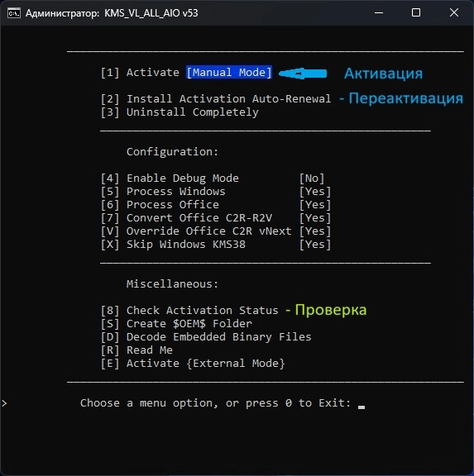Minimize the KMS_VL_ALL_AIO window
Screen dimensions: 474x476
click(379, 12)
